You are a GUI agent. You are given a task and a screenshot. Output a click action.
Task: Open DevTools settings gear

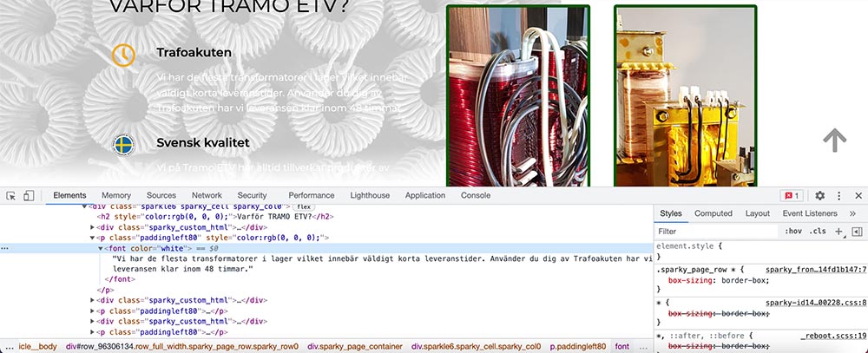[820, 196]
